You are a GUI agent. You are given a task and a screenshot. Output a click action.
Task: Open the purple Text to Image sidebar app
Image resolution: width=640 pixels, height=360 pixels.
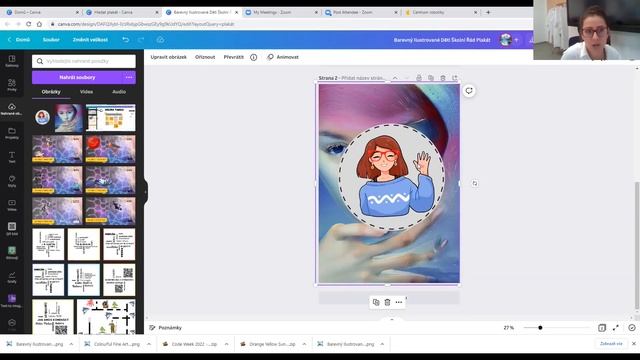point(12,301)
